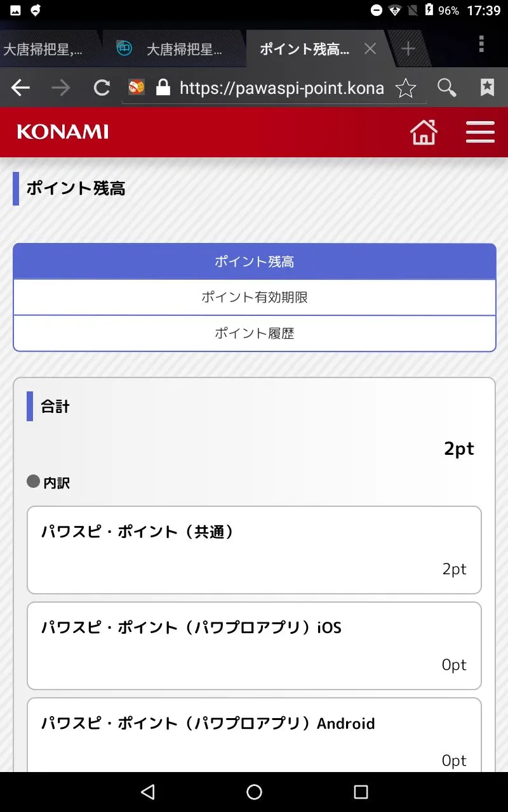Viewport: 508px width, 812px height.
Task: Bookmark page with star icon
Action: [x=406, y=88]
